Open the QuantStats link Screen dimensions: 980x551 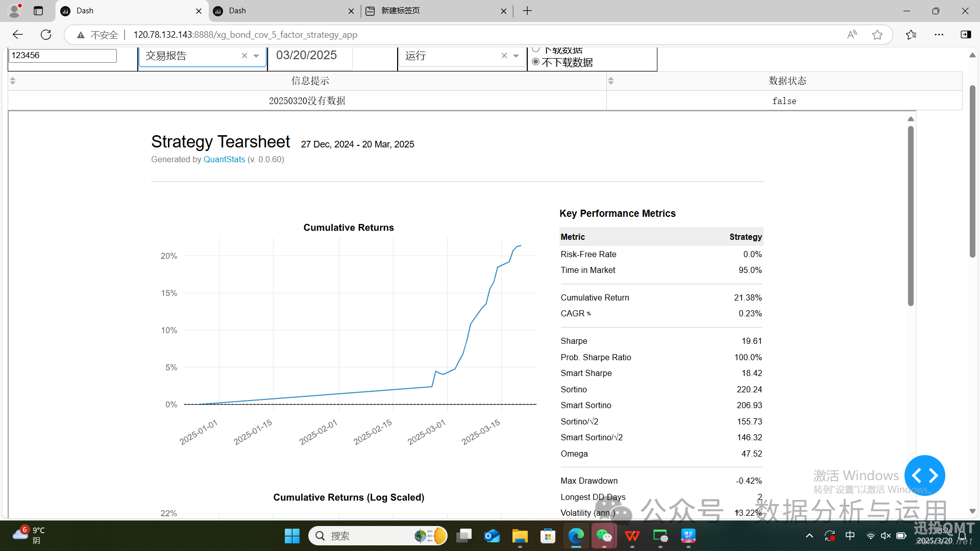[x=224, y=159]
